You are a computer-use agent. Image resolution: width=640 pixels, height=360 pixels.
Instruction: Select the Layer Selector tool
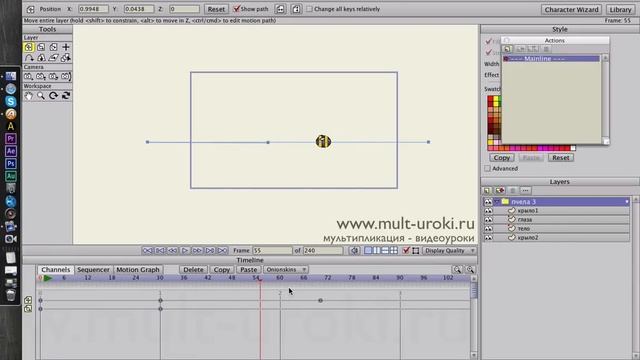tap(66, 58)
